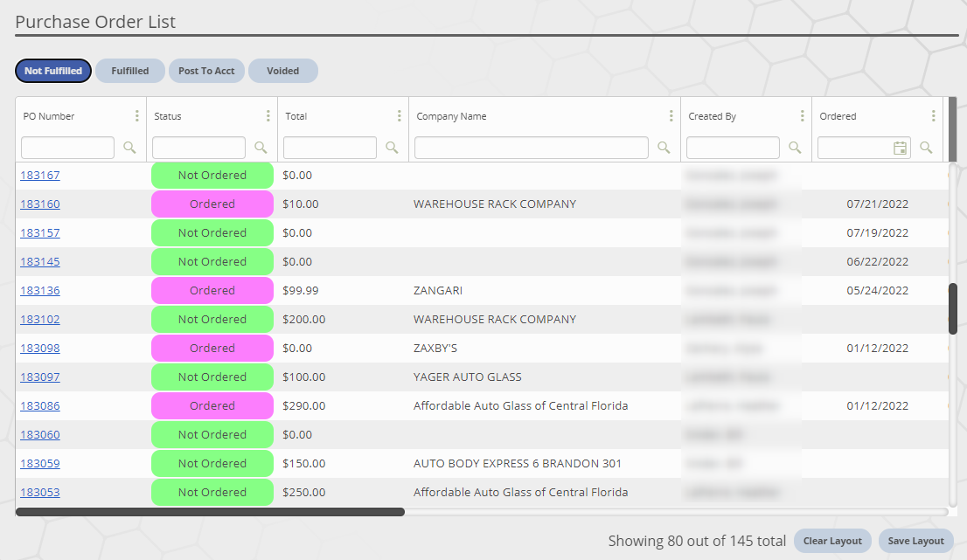Click the Not Ordered status of PO 183167
This screenshot has height=560, width=967.
(212, 175)
